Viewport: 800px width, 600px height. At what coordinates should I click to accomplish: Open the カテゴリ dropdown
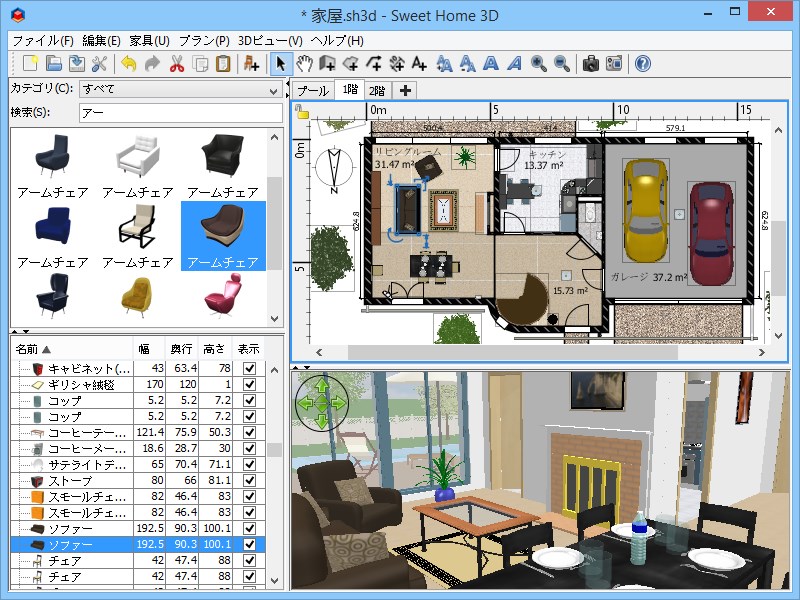(x=181, y=89)
